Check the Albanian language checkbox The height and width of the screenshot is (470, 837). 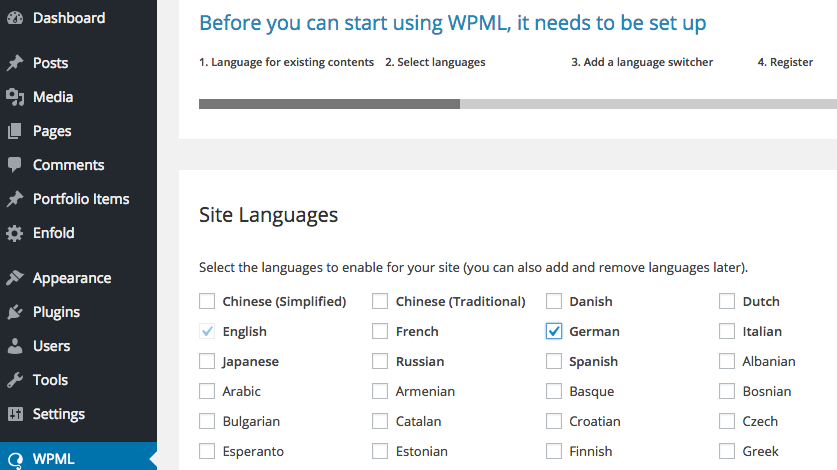click(727, 361)
